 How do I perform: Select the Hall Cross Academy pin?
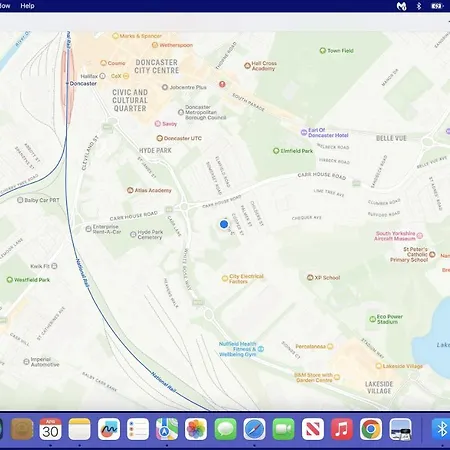tap(247, 66)
